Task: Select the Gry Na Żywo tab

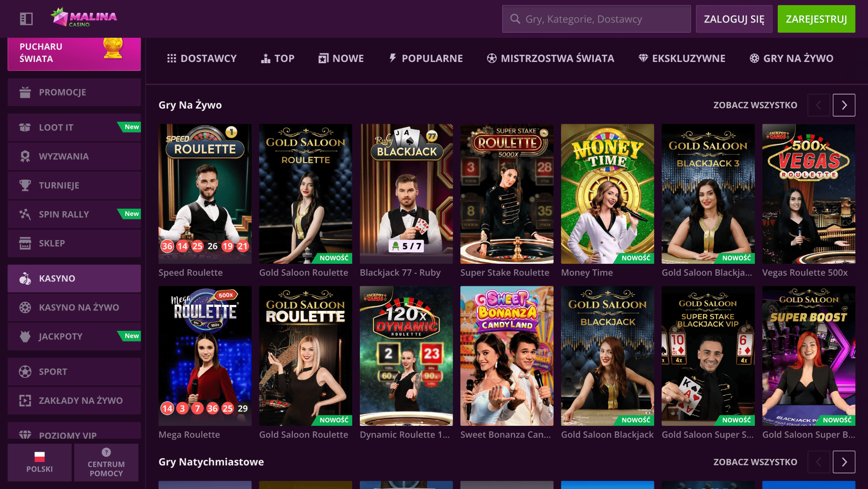Action: pos(791,59)
